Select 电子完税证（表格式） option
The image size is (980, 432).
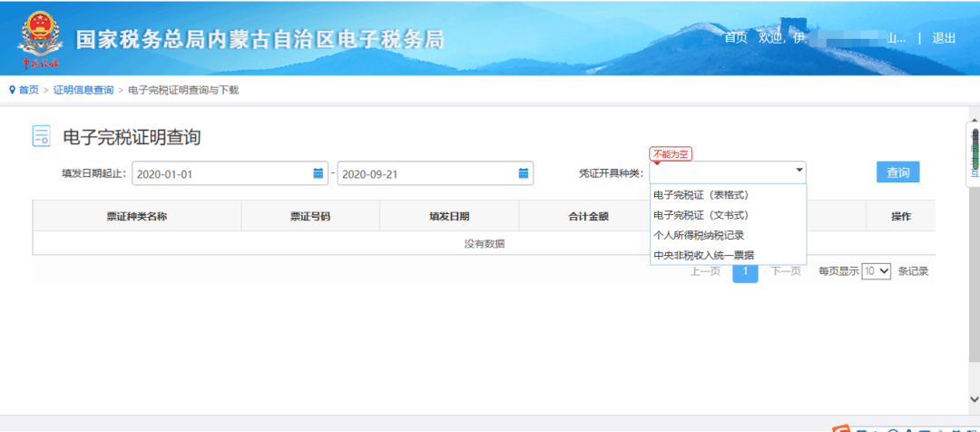click(x=728, y=195)
